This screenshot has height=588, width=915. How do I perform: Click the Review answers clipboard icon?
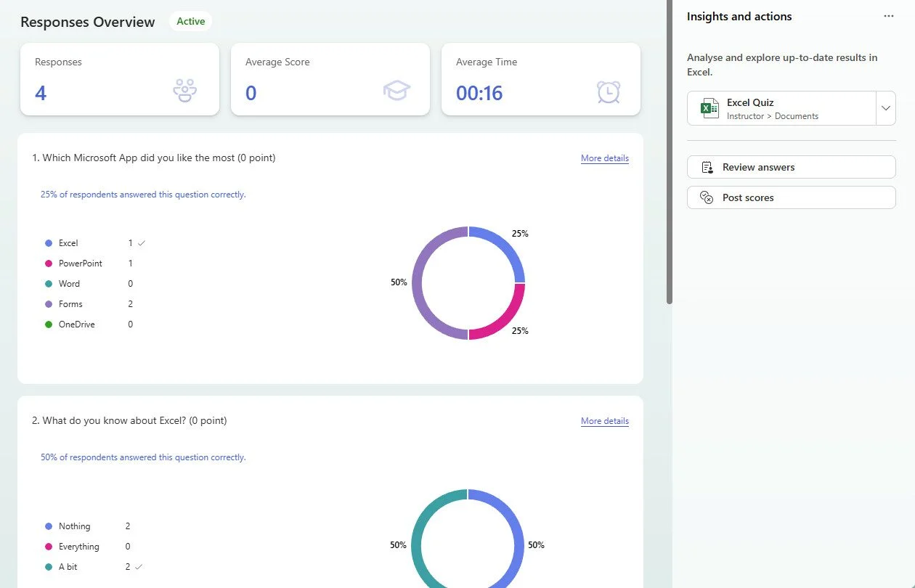(x=707, y=167)
